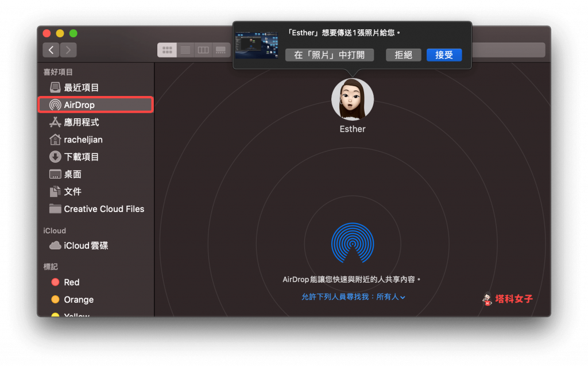
Task: Open the racheljian home folder
Action: 83,139
